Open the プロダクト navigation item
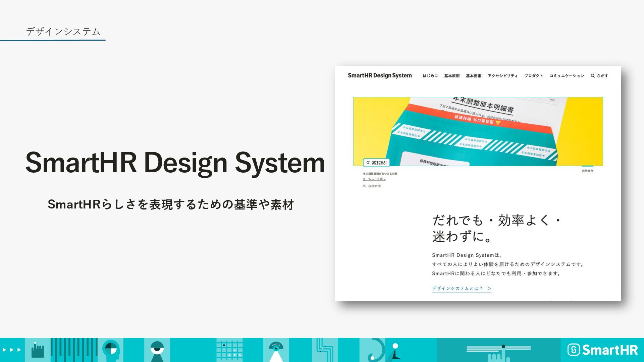This screenshot has width=644, height=362. click(x=533, y=76)
